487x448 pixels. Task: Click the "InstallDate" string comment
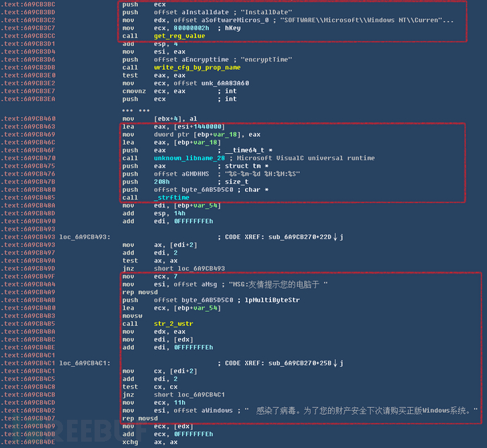pos(266,13)
